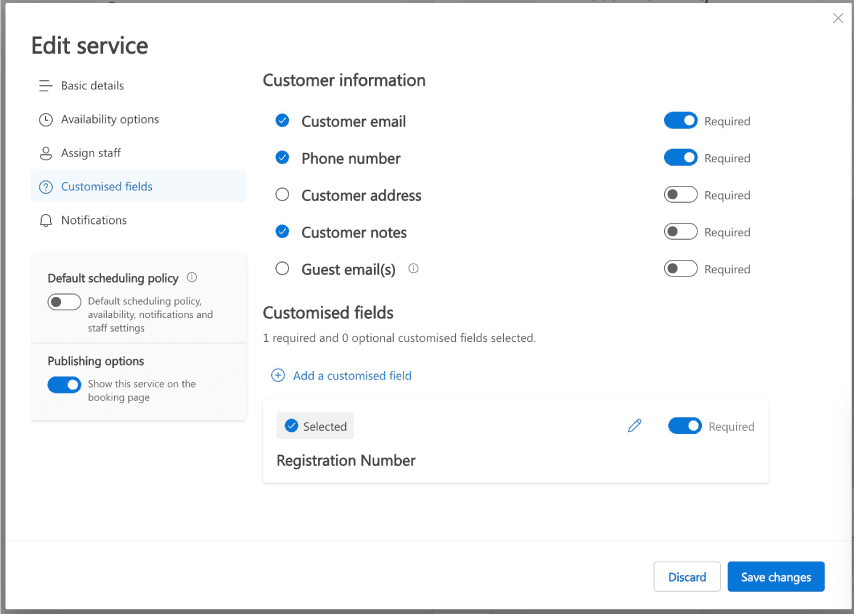Screen dimensions: 854x614
Task: Open the Customised fields tab
Action: pos(107,187)
